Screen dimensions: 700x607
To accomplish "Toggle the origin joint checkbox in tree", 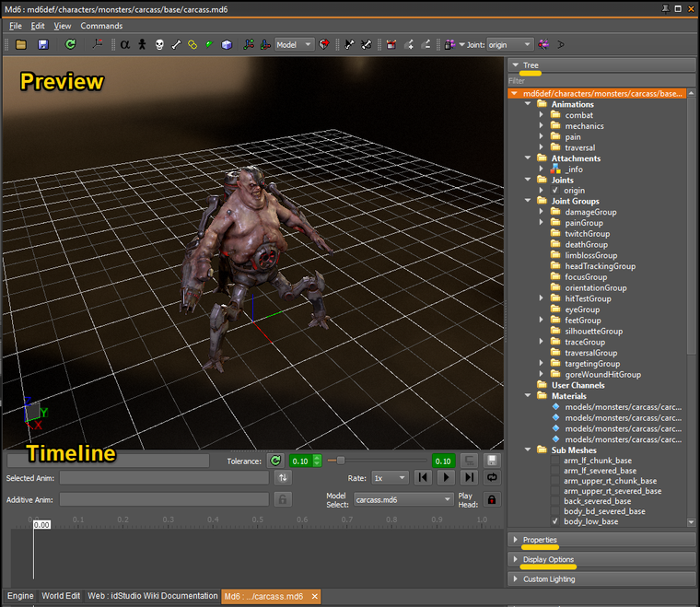I will coord(555,191).
